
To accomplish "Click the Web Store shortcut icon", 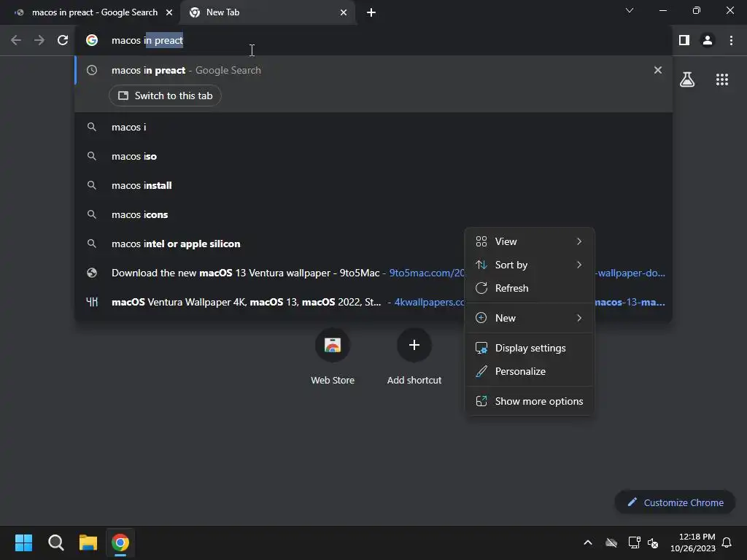I will coord(333,345).
